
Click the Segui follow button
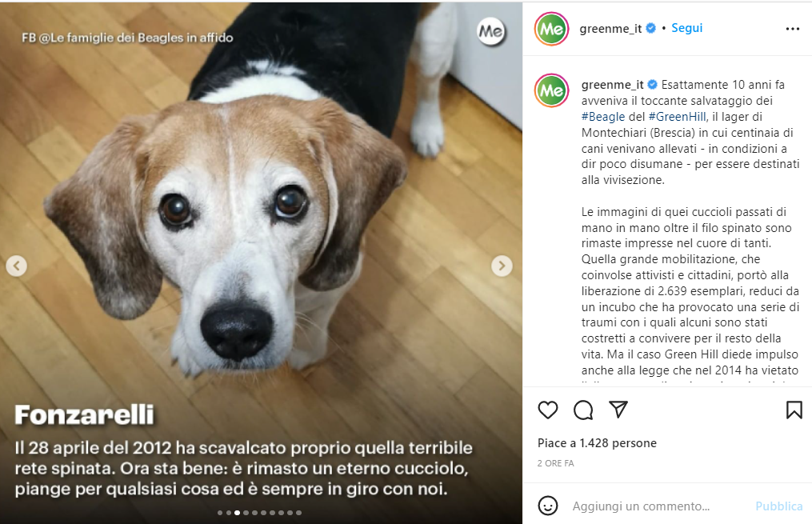click(x=686, y=28)
